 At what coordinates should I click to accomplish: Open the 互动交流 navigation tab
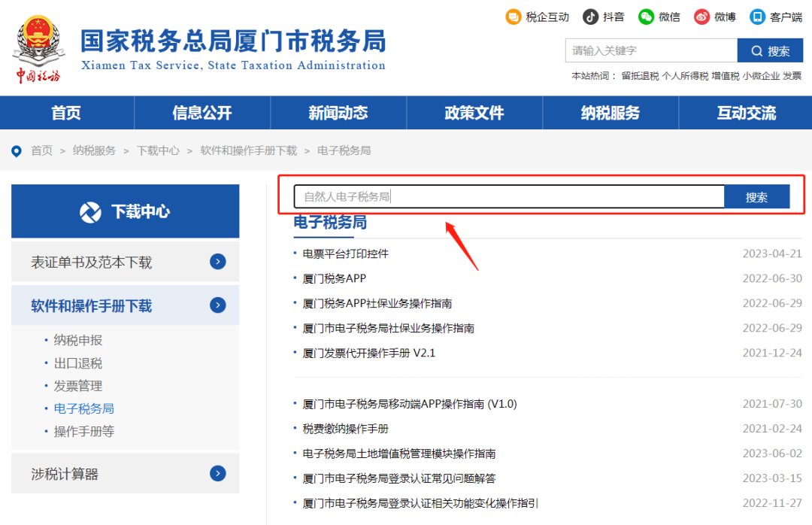point(747,113)
